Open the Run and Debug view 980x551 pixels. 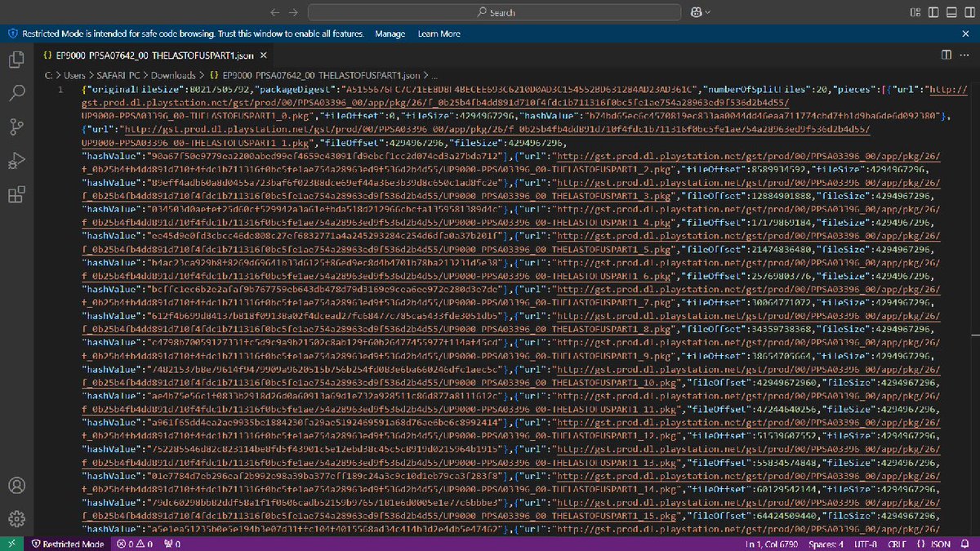(16, 161)
